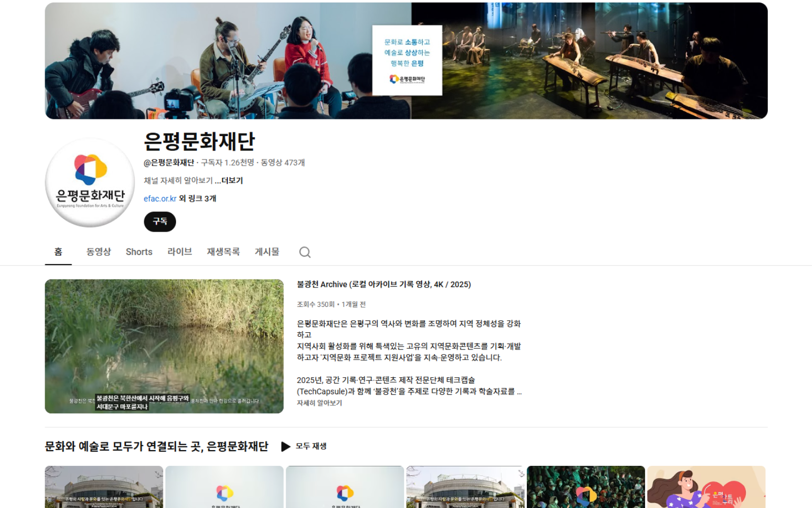Open the 은평문화재단 channel avatar logo
The width and height of the screenshot is (812, 508).
90,182
